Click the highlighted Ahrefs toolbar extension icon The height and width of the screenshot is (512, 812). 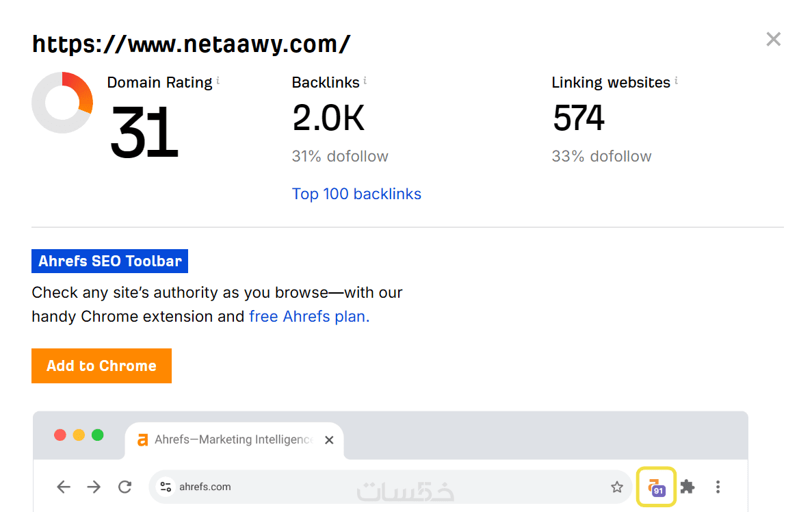pos(656,487)
